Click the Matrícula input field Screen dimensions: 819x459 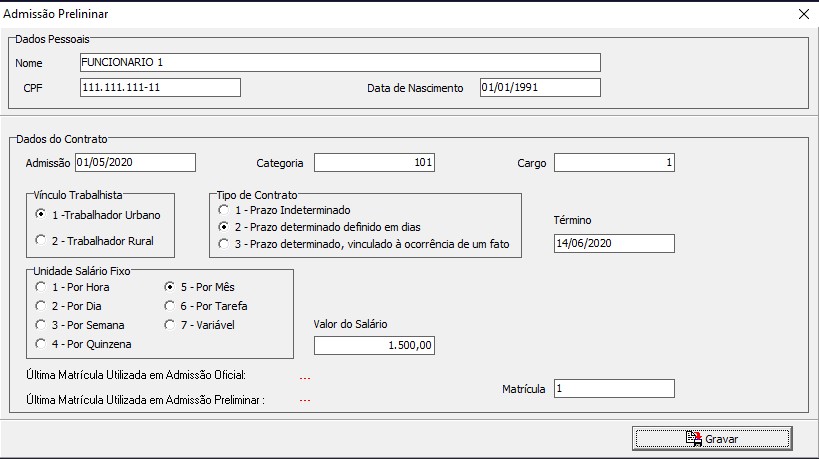point(614,389)
